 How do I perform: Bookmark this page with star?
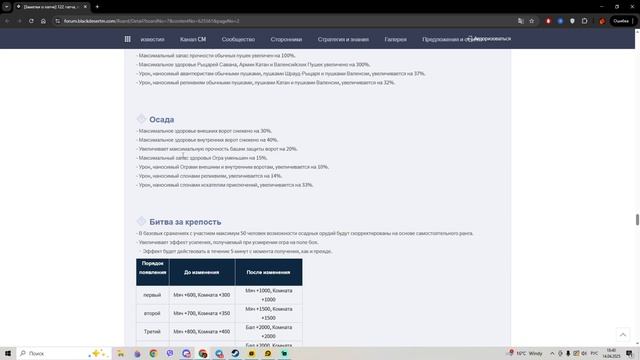coord(531,21)
